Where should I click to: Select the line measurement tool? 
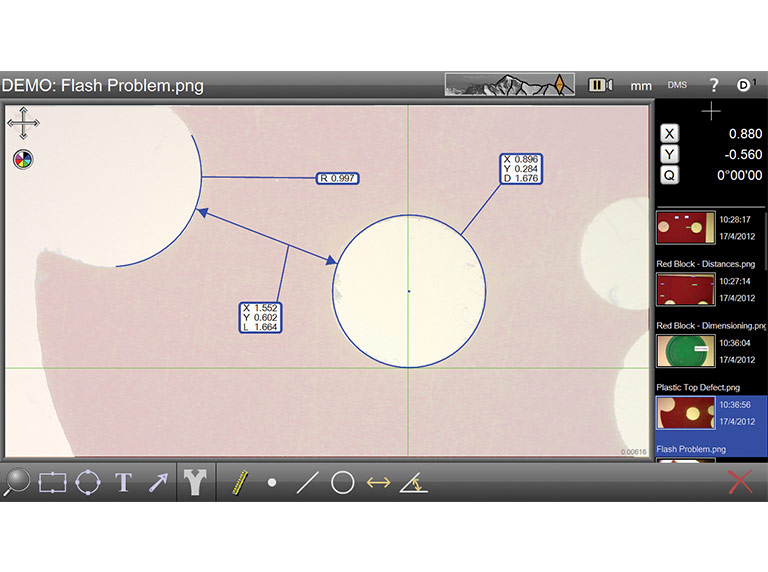tap(307, 483)
